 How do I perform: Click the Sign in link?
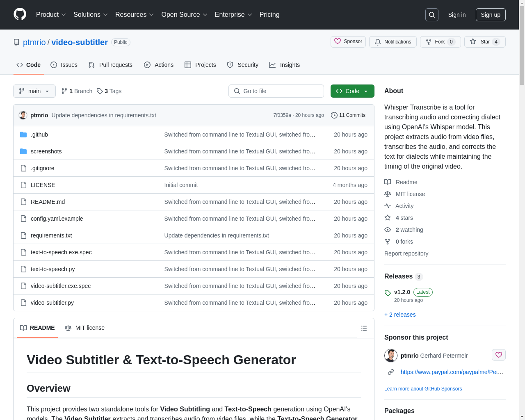point(457,15)
